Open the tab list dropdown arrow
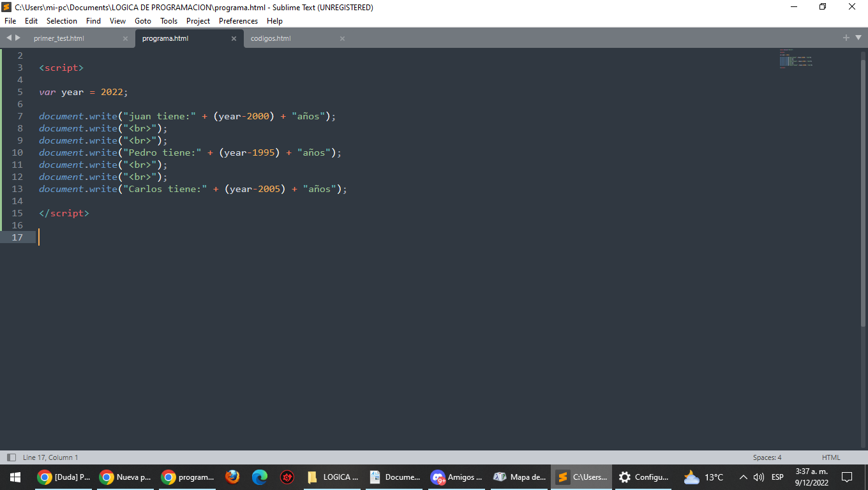 [858, 38]
